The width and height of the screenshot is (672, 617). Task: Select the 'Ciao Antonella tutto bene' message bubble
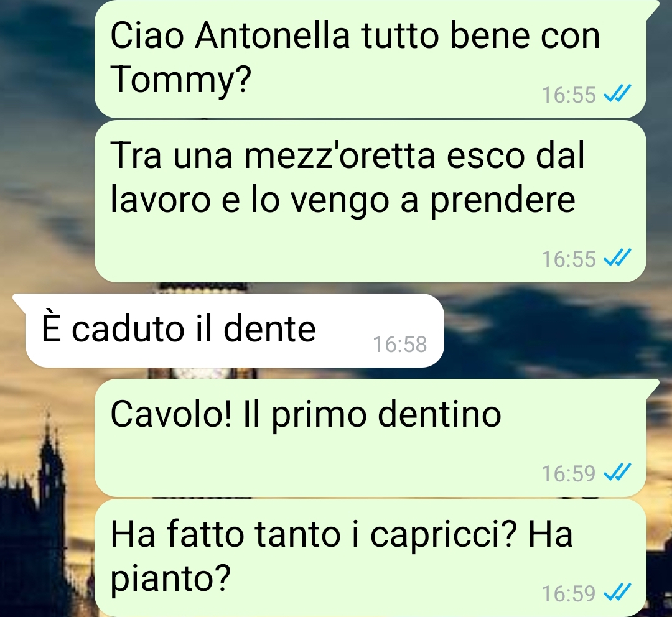[x=371, y=58]
